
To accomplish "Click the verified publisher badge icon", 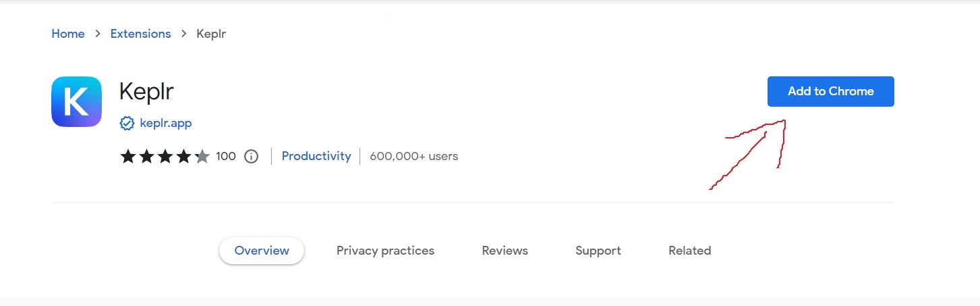I will pyautogui.click(x=127, y=123).
